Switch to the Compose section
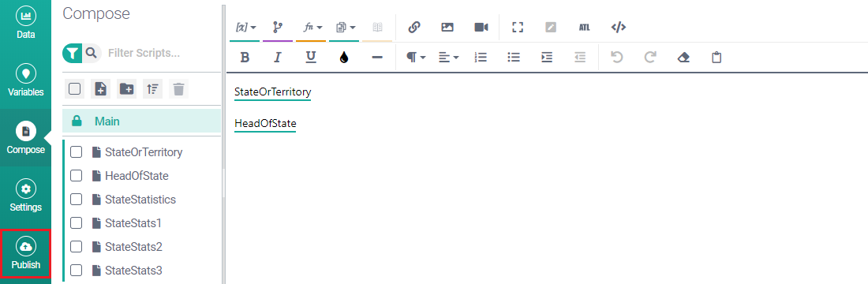 pyautogui.click(x=25, y=138)
